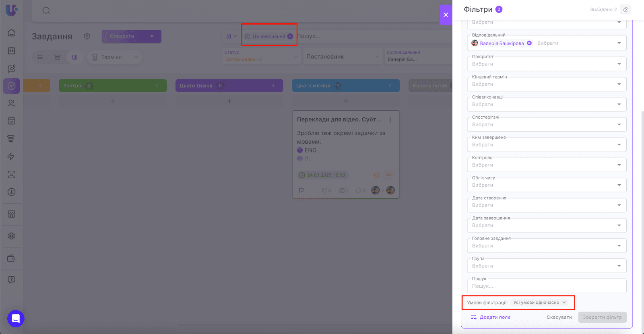This screenshot has height=334, width=644.
Task: Open the Дата створення filter dropdown
Action: (547, 205)
